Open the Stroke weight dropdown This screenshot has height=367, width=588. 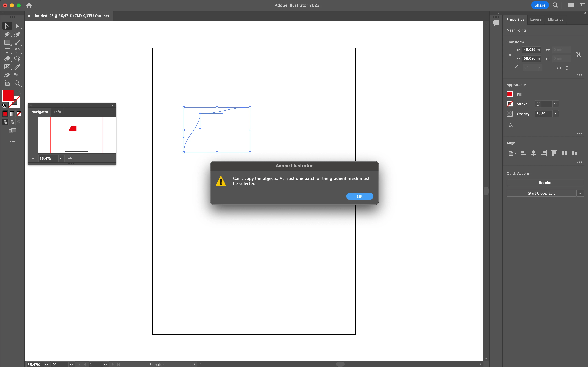click(555, 104)
